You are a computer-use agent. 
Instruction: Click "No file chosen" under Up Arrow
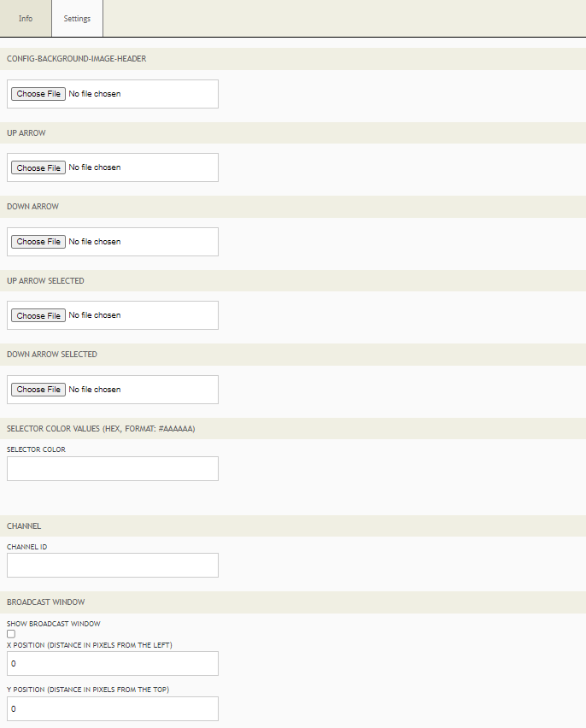[x=95, y=167]
